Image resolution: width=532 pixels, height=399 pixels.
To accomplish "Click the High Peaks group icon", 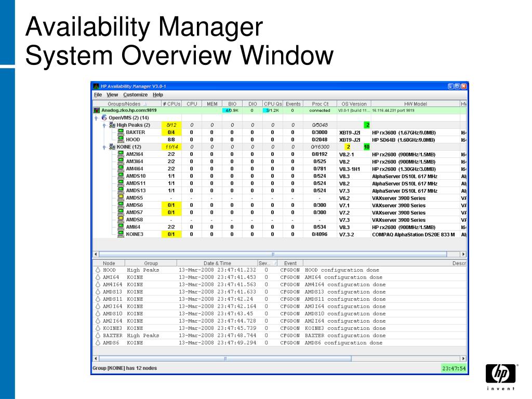I will point(112,125).
